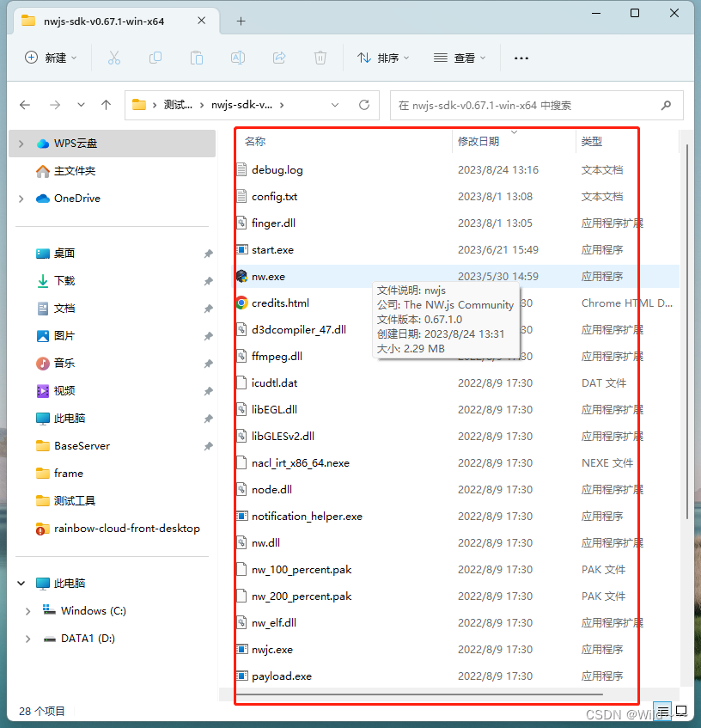Copy nw.exe using the toolbar copy icon

coord(155,58)
